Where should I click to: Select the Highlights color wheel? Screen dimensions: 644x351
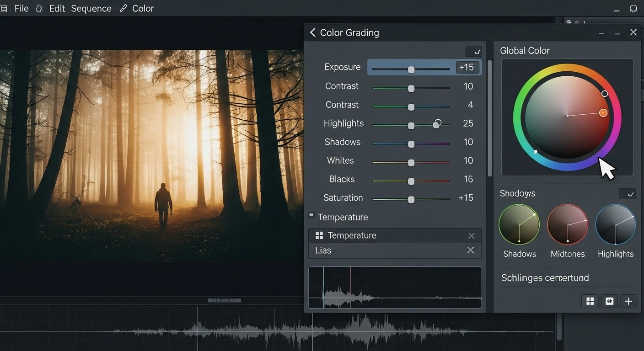point(615,224)
